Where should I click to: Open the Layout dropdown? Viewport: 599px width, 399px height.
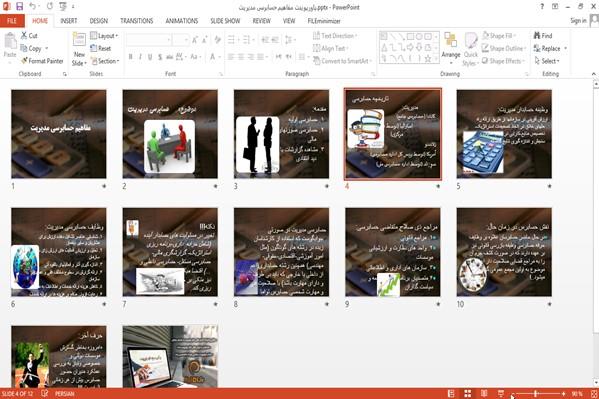[x=104, y=36]
